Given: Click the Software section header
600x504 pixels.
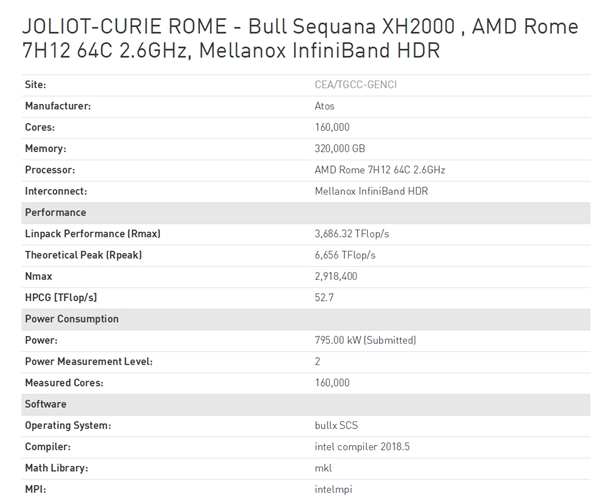Looking at the screenshot, I should click(46, 404).
